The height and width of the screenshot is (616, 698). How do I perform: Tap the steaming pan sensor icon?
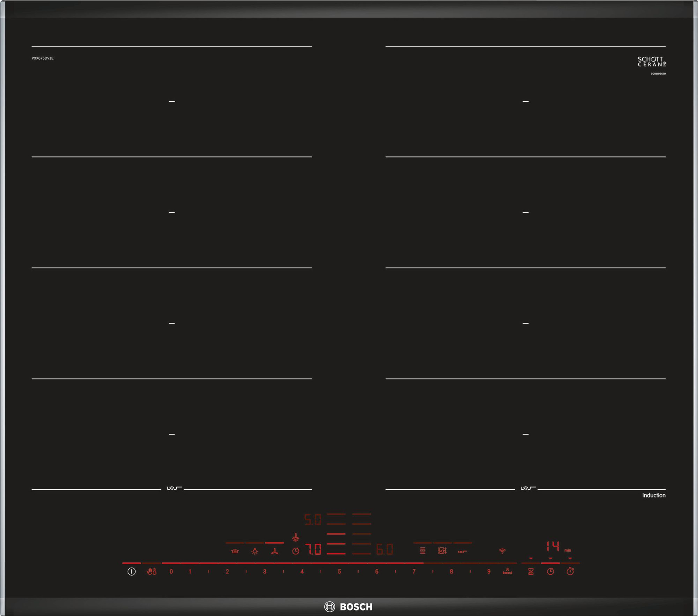[x=235, y=551]
